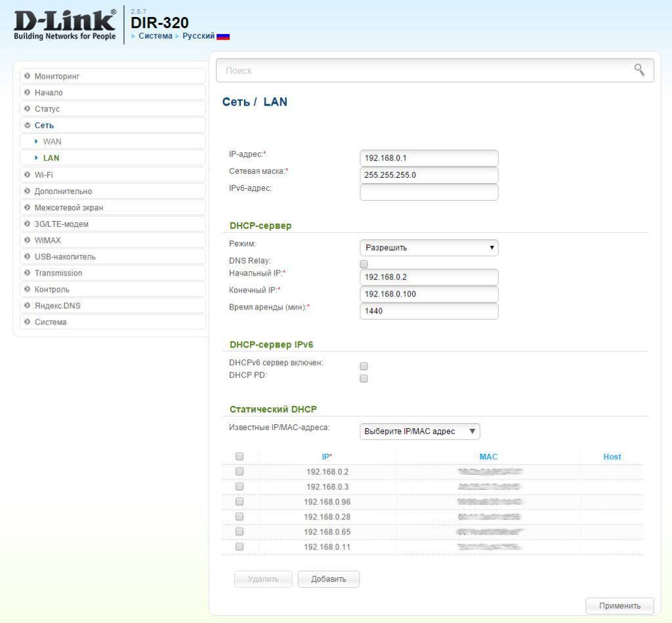
Task: Collapse the Сеть menu section
Action: 113,125
